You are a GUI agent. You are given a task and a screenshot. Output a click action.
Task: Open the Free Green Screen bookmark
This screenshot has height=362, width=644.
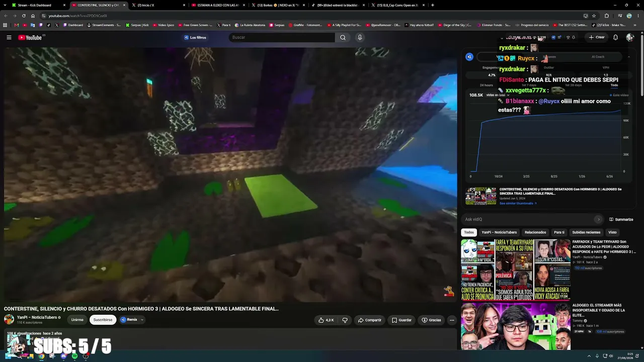coord(196,25)
